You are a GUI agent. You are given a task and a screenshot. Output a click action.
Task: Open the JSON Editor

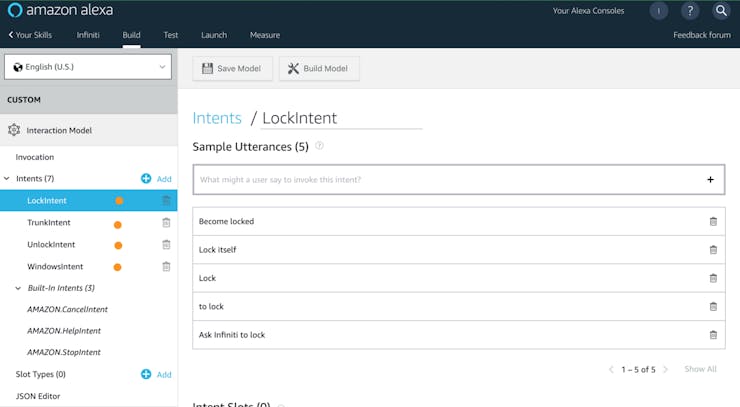[x=38, y=396]
